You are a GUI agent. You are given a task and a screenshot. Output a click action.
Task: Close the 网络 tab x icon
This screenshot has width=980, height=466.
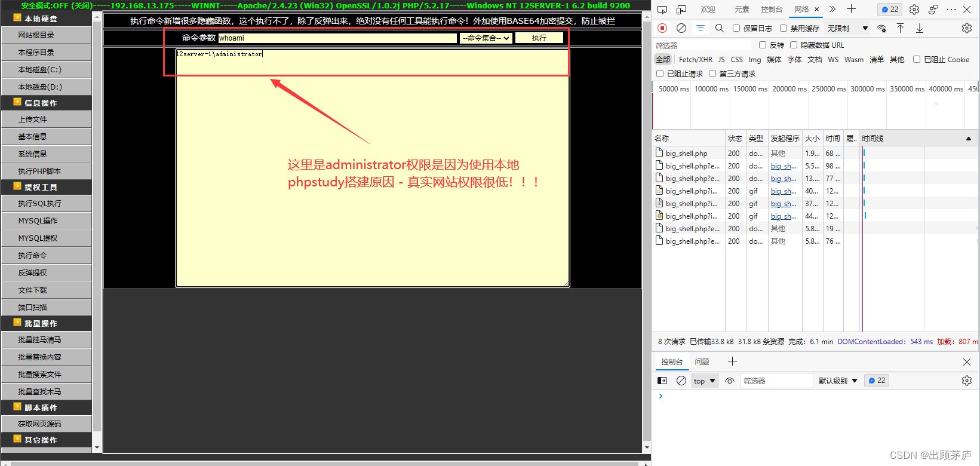(x=816, y=10)
